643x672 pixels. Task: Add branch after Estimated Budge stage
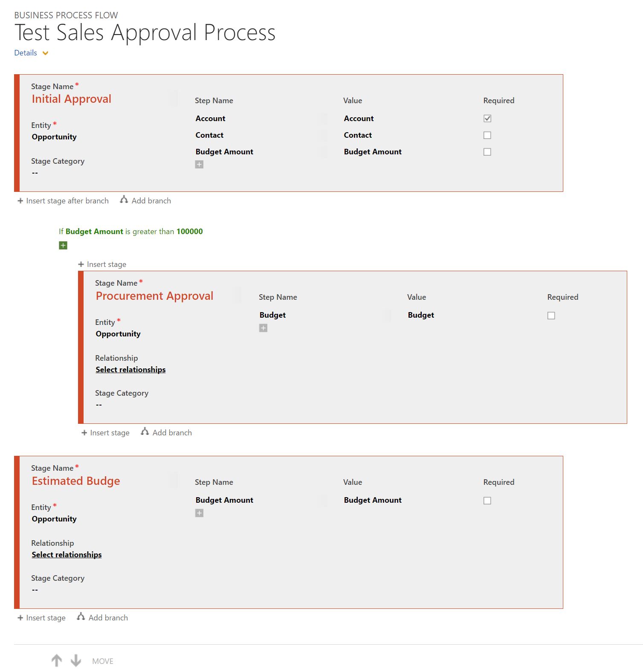pyautogui.click(x=102, y=617)
